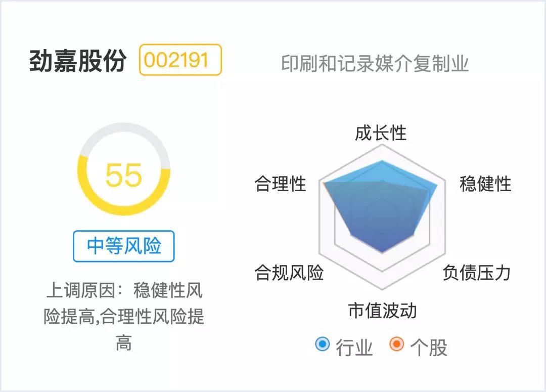Viewport: 546px width, 392px height.
Task: Click the 行业 legend label text
Action: click(354, 347)
